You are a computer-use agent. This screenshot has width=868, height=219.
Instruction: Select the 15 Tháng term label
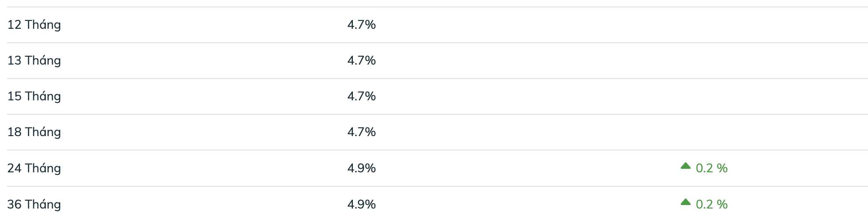click(x=34, y=96)
